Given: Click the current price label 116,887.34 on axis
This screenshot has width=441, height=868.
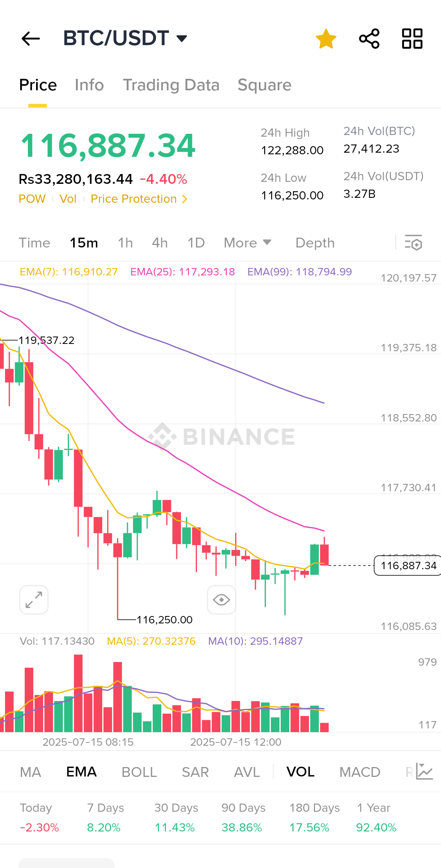Looking at the screenshot, I should click(408, 566).
